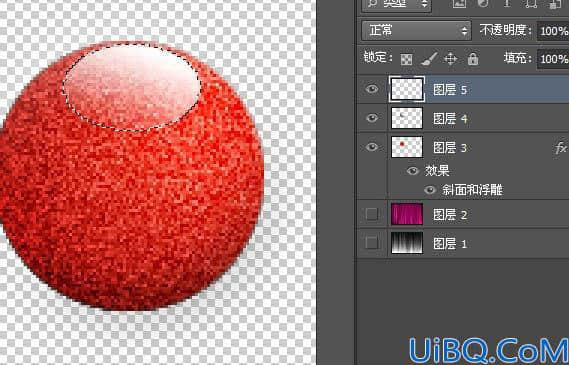Click the lock transparent pixels icon
569x365 pixels.
[406, 59]
